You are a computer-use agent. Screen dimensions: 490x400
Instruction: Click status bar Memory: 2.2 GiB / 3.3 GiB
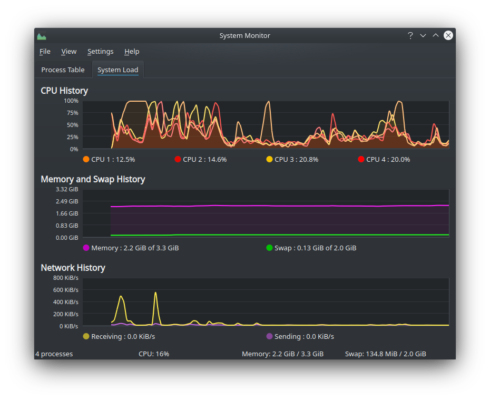point(283,354)
